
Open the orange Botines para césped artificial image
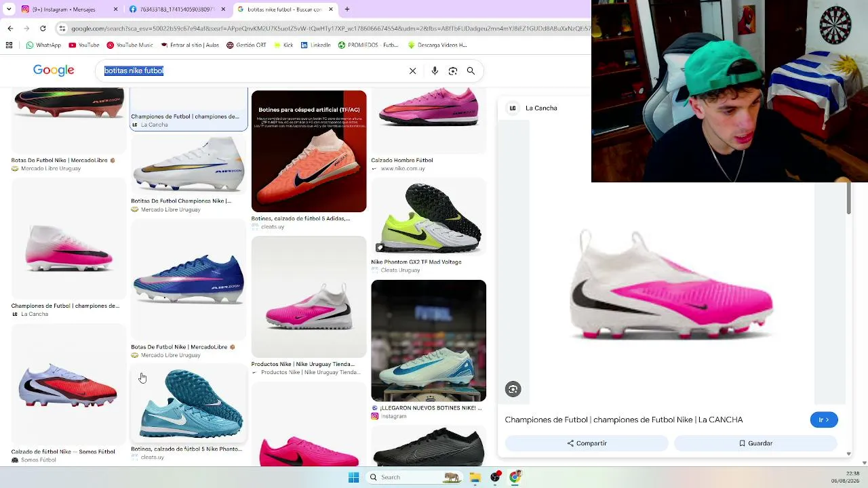pos(309,151)
